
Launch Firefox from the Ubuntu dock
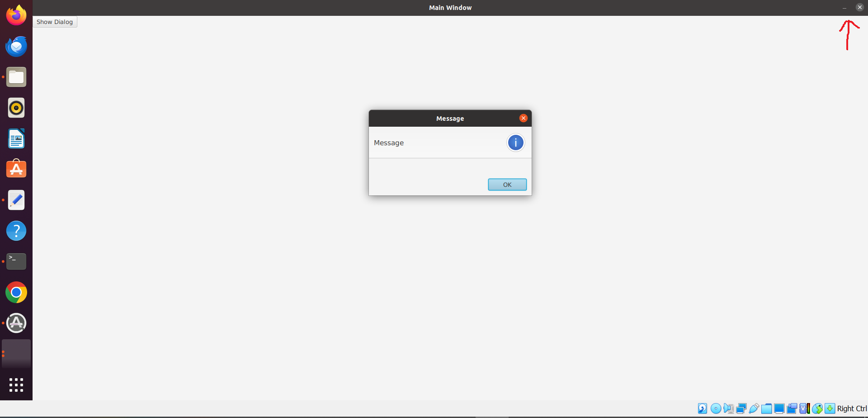point(16,15)
